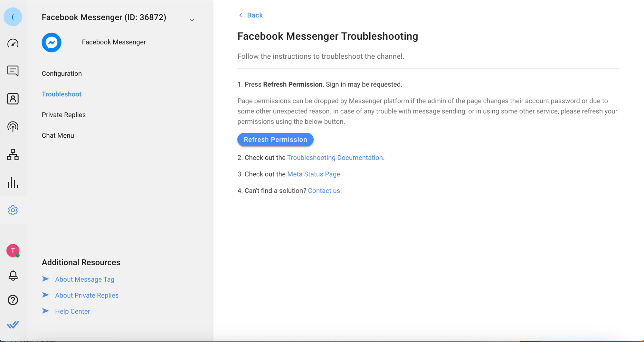Open the notifications bell icon
Screen dimensions: 644x342
coord(13,275)
